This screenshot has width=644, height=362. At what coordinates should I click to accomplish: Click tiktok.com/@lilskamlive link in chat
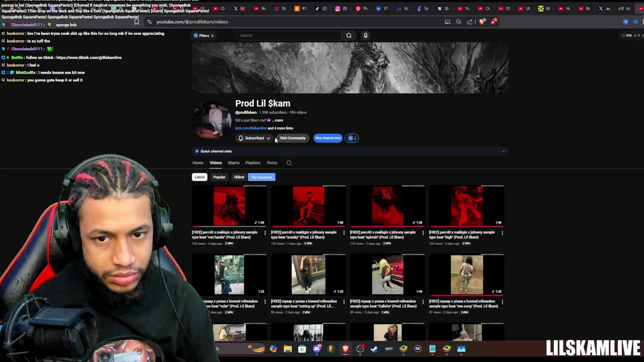pos(89,58)
